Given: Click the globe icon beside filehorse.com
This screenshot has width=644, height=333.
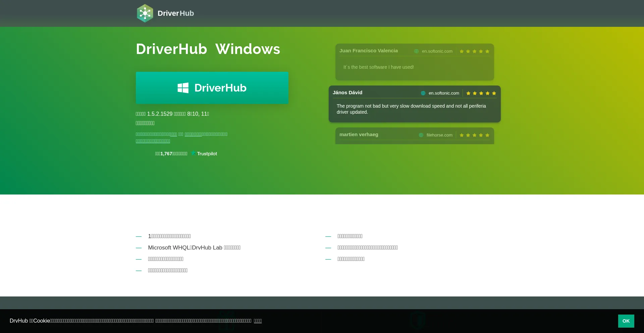Looking at the screenshot, I should click(421, 135).
